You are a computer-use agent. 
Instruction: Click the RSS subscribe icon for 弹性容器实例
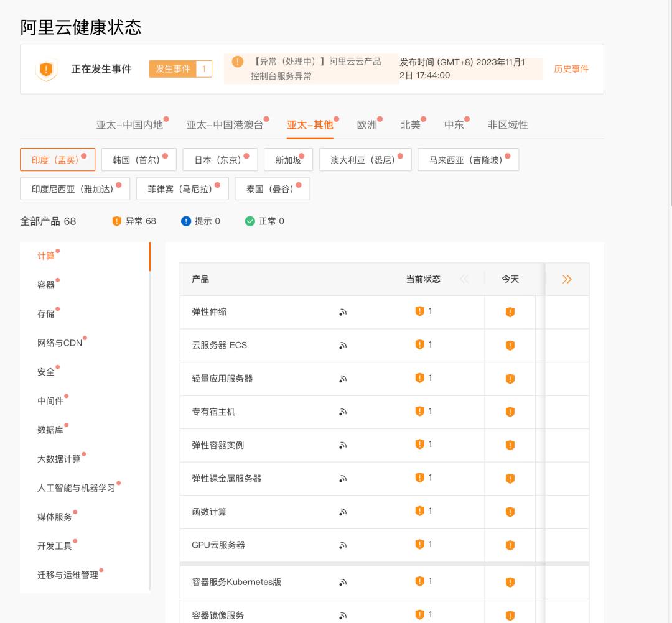343,445
